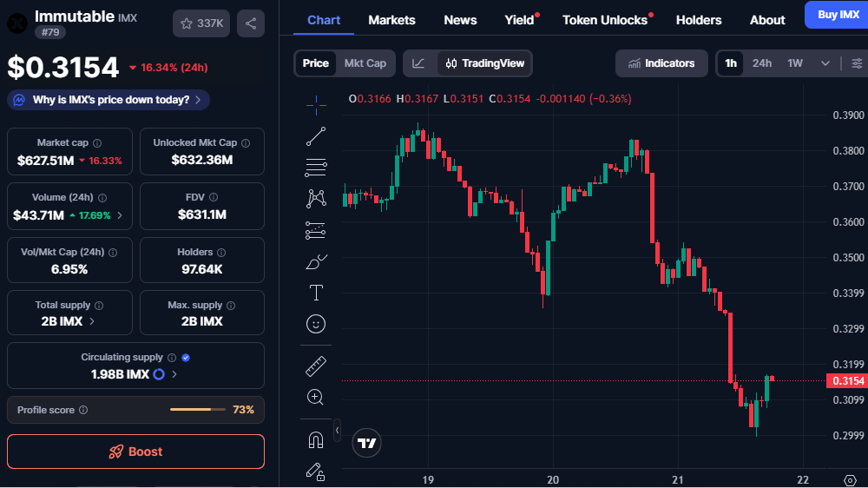The image size is (868, 488).
Task: Click the Boost button
Action: pyautogui.click(x=135, y=452)
